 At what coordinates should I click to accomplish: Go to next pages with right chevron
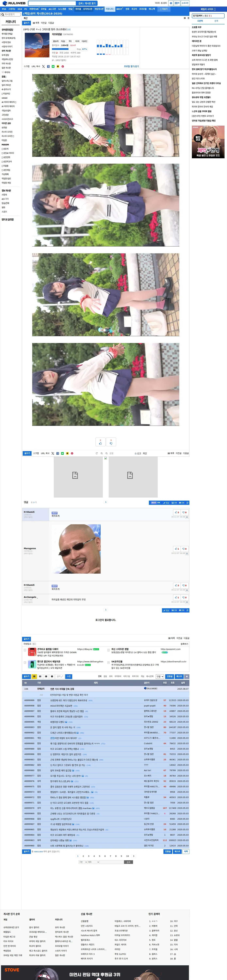pyautogui.click(x=134, y=856)
